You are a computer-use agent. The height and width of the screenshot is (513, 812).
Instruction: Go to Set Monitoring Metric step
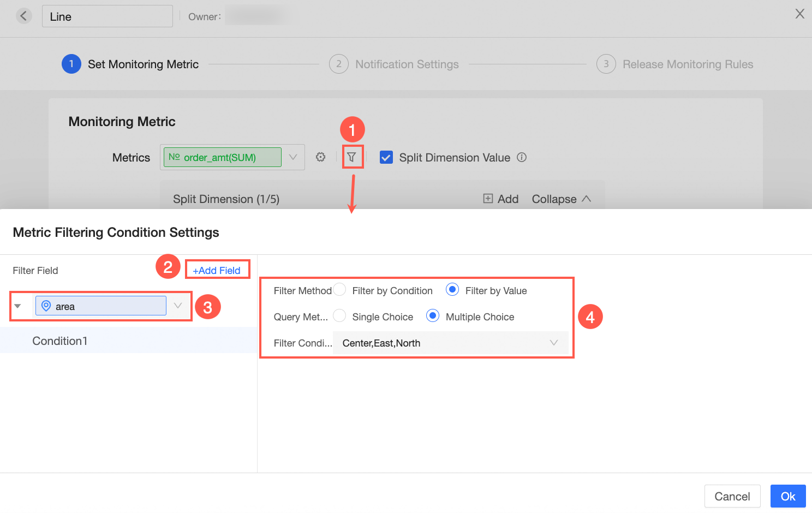coord(130,64)
